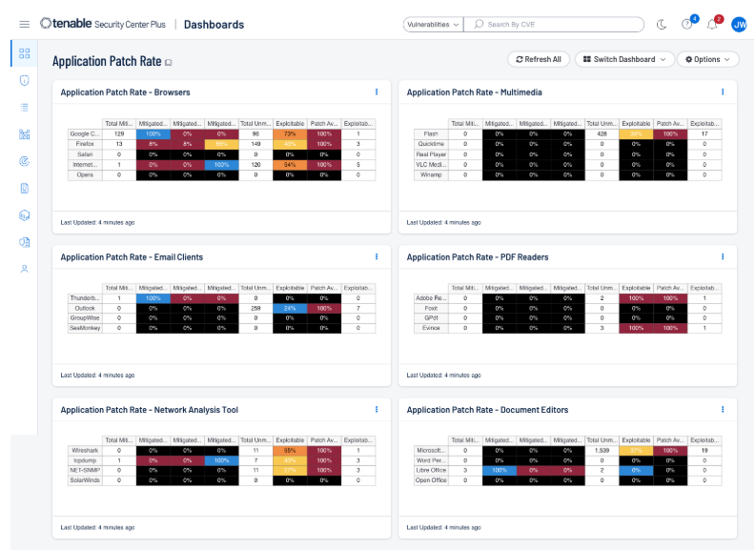The height and width of the screenshot is (550, 756).
Task: Click the list icon in the left sidebar
Action: (x=24, y=108)
